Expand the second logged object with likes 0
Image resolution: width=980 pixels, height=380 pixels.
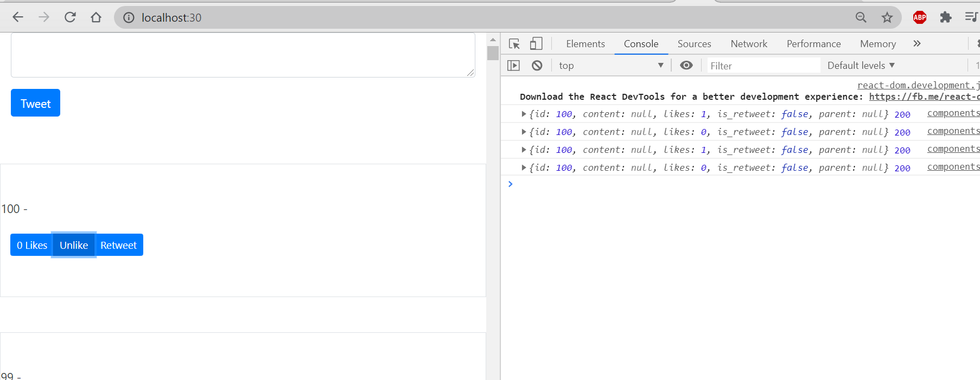524,132
